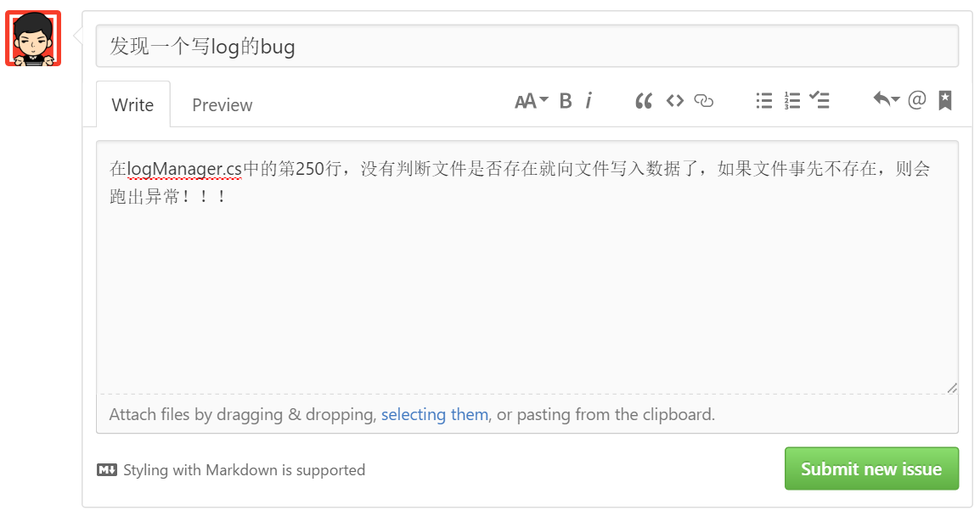
Task: Click the bookmark star reference icon
Action: click(945, 101)
